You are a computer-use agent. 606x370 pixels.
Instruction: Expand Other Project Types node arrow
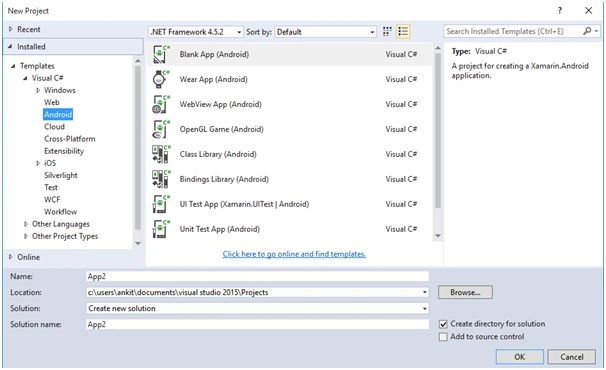pyautogui.click(x=26, y=236)
